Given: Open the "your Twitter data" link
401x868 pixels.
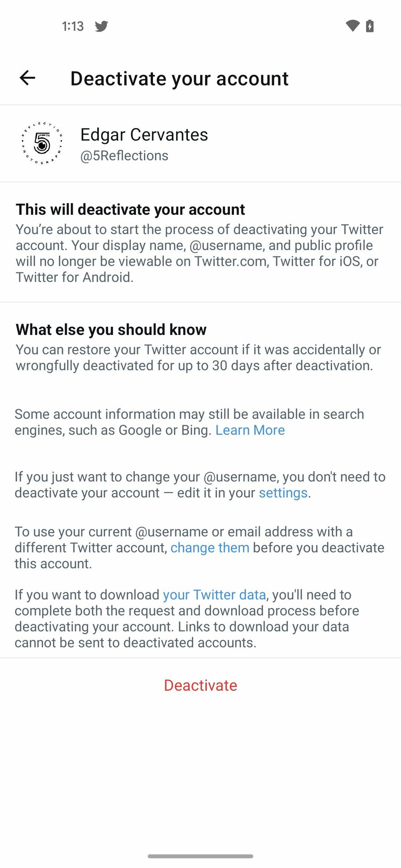Looking at the screenshot, I should [214, 594].
